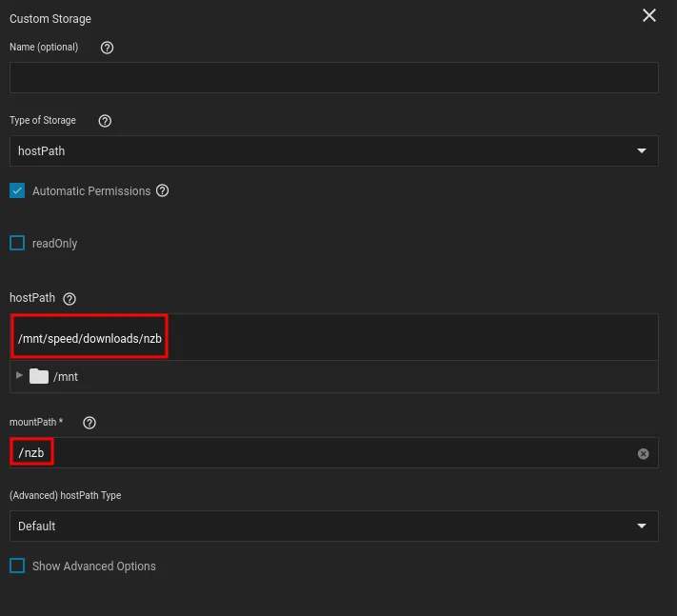The height and width of the screenshot is (616, 677).
Task: Uncheck Automatic Permissions checkbox
Action: click(x=17, y=190)
